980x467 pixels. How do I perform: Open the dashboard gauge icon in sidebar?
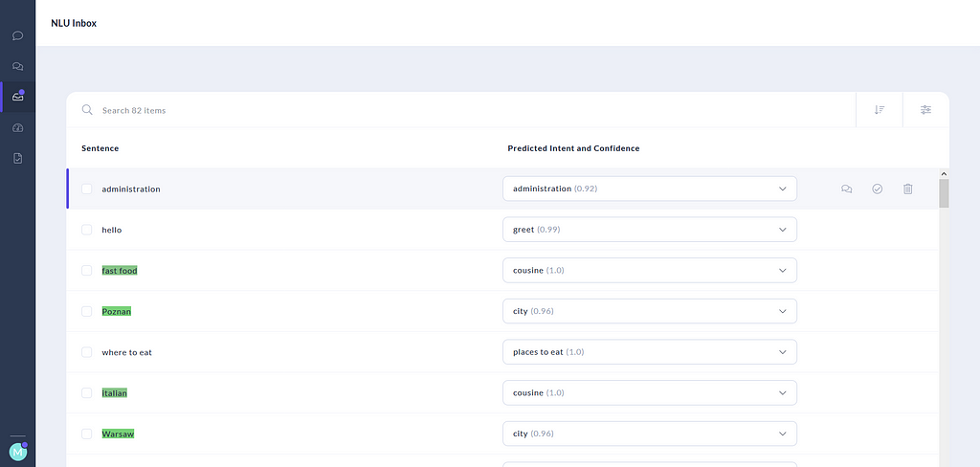[17, 127]
